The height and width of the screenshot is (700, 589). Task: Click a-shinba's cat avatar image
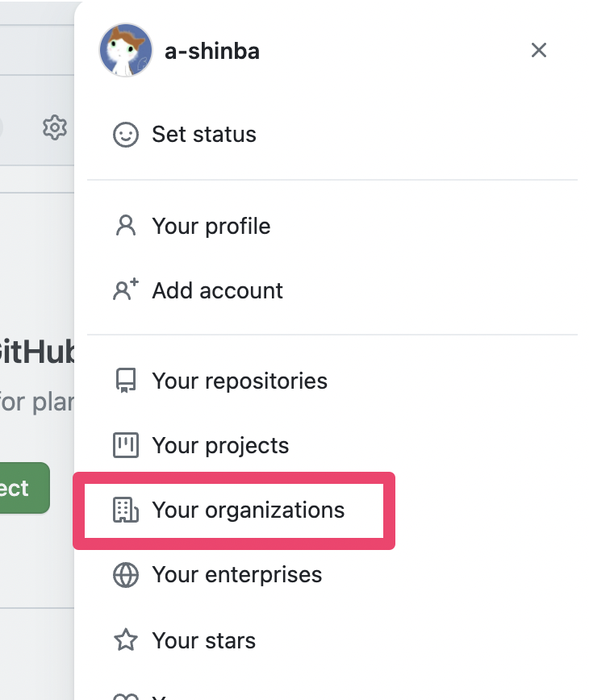click(125, 50)
